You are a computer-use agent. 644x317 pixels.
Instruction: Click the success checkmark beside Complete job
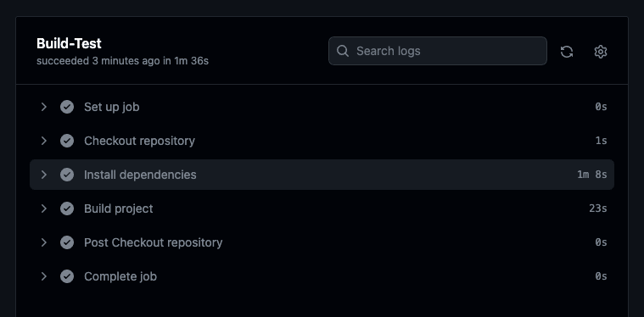click(x=67, y=276)
